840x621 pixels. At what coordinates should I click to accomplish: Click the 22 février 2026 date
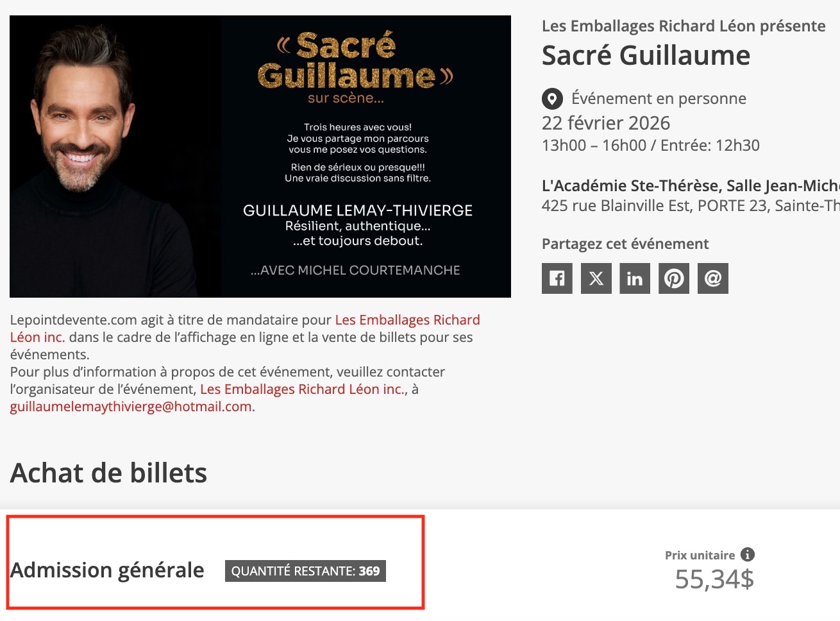coord(606,123)
